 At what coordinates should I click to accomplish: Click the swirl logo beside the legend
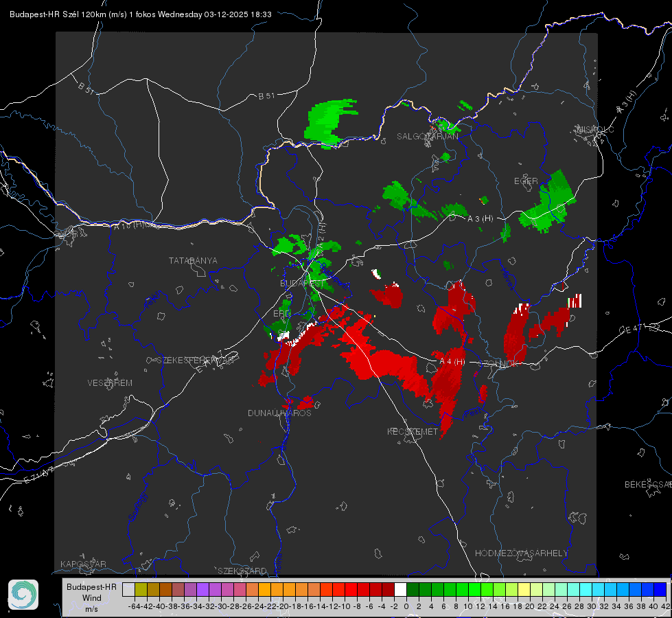(23, 595)
